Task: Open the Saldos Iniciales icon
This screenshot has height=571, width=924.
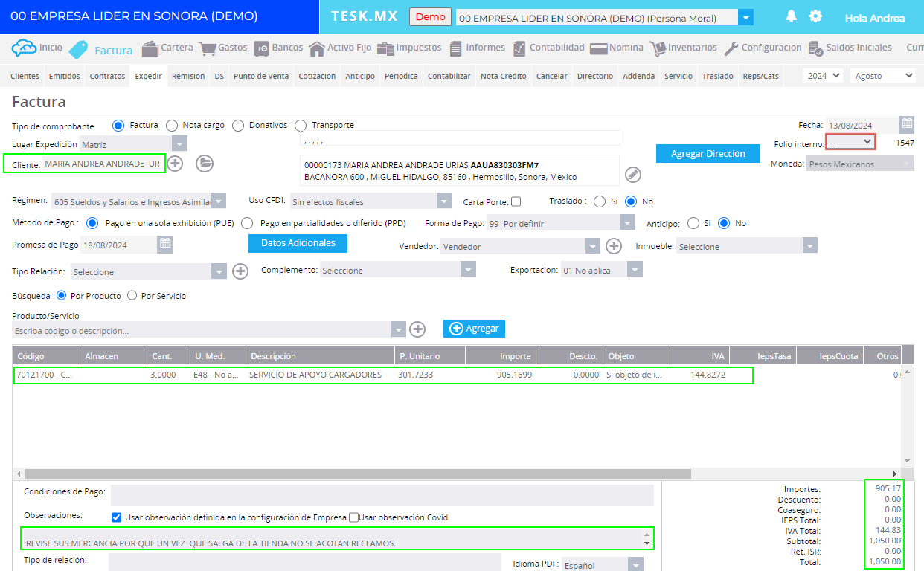Action: click(x=815, y=48)
